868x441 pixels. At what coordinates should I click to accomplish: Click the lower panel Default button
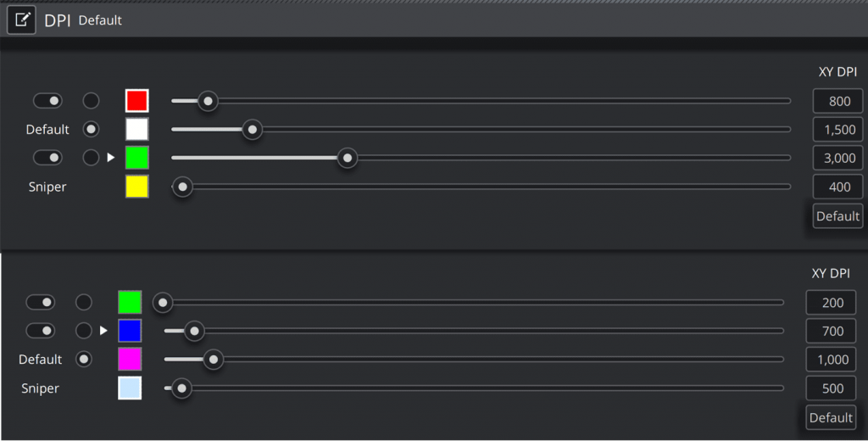click(x=831, y=417)
